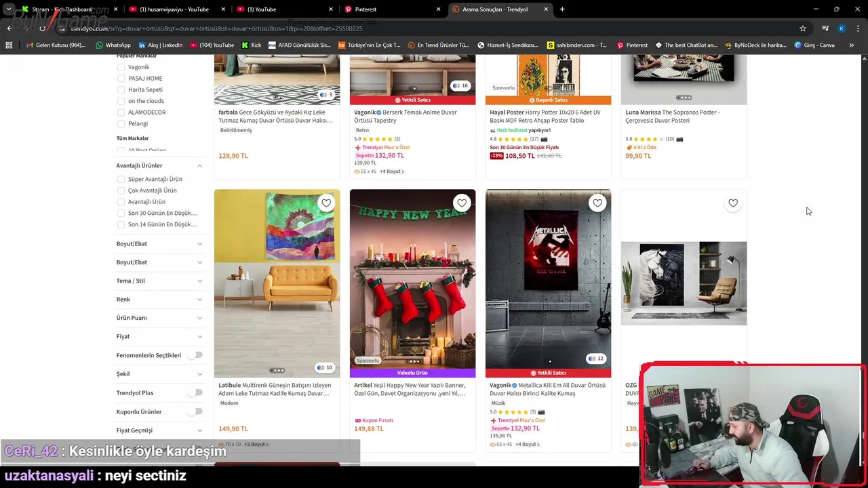
Task: Add the horse wall art to favorites
Action: click(733, 203)
